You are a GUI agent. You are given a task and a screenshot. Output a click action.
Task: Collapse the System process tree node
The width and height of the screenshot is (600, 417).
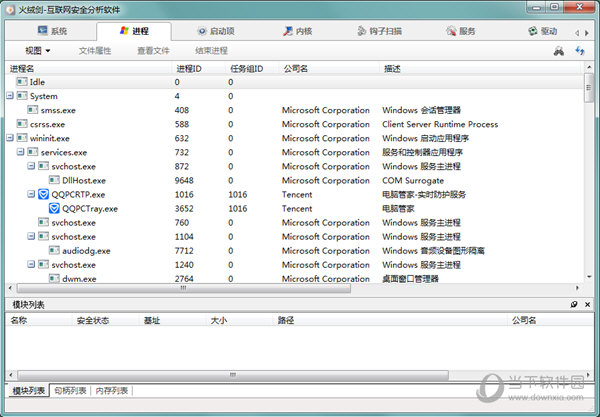tap(10, 96)
